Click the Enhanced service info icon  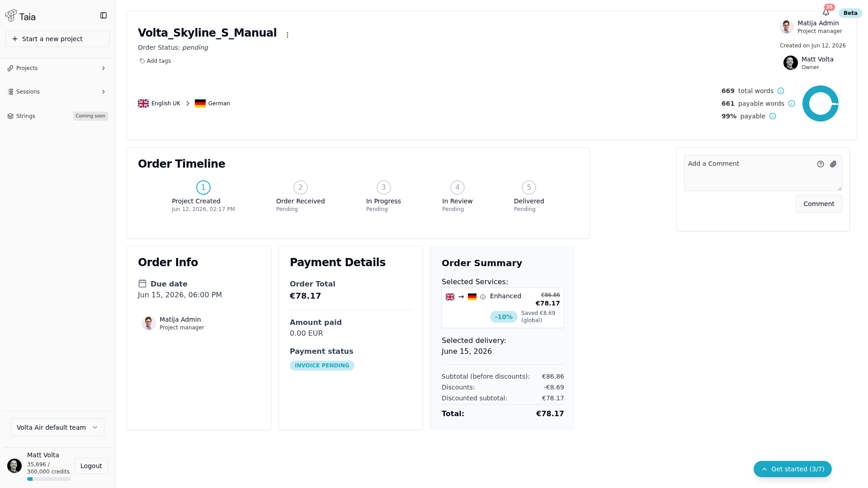(483, 297)
